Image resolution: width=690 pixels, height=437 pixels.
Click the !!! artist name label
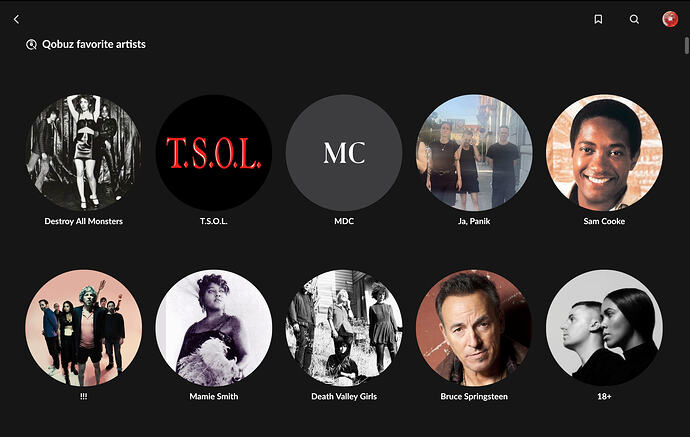(84, 397)
